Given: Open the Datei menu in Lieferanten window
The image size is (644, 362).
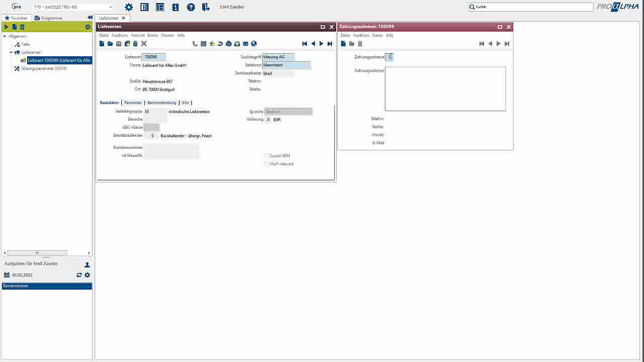Looking at the screenshot, I should [x=104, y=36].
